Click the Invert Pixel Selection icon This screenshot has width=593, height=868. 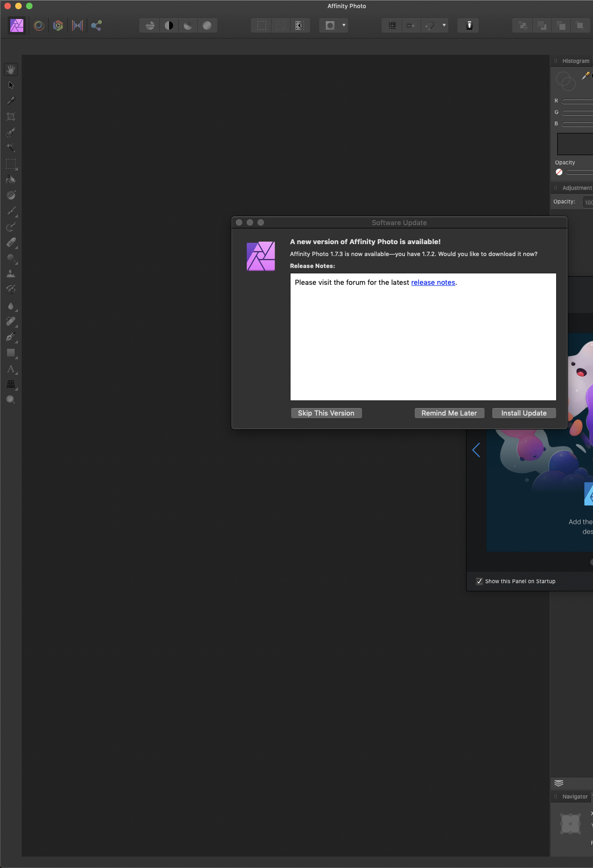click(300, 25)
